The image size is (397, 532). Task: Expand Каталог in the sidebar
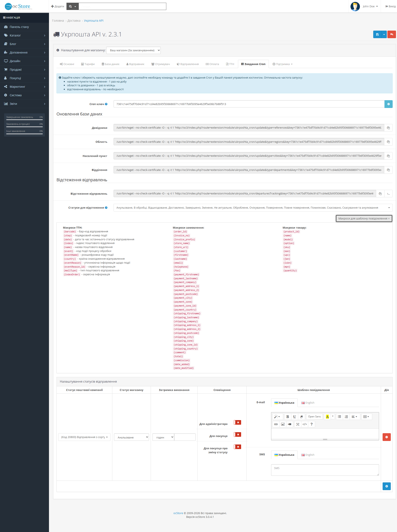click(x=25, y=35)
